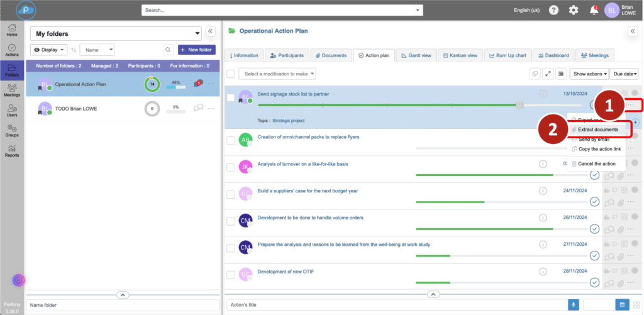Switch to the Gantt view tab

[x=416, y=55]
